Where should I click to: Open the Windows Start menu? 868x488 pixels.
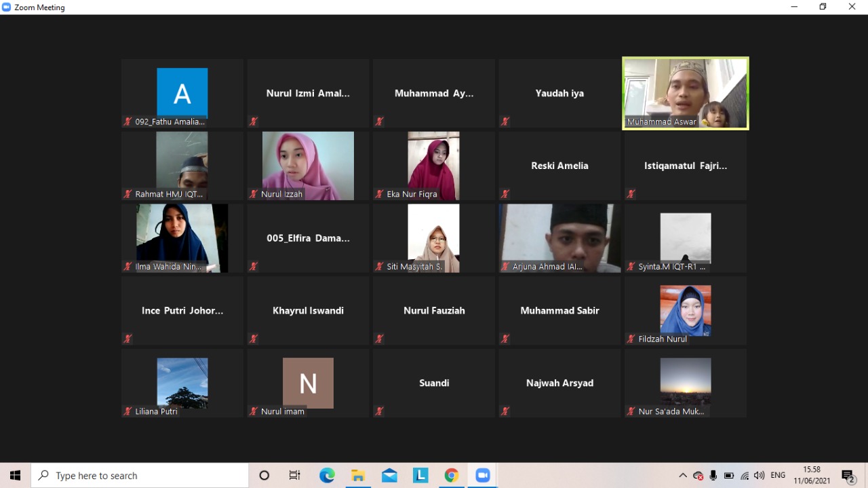point(15,476)
